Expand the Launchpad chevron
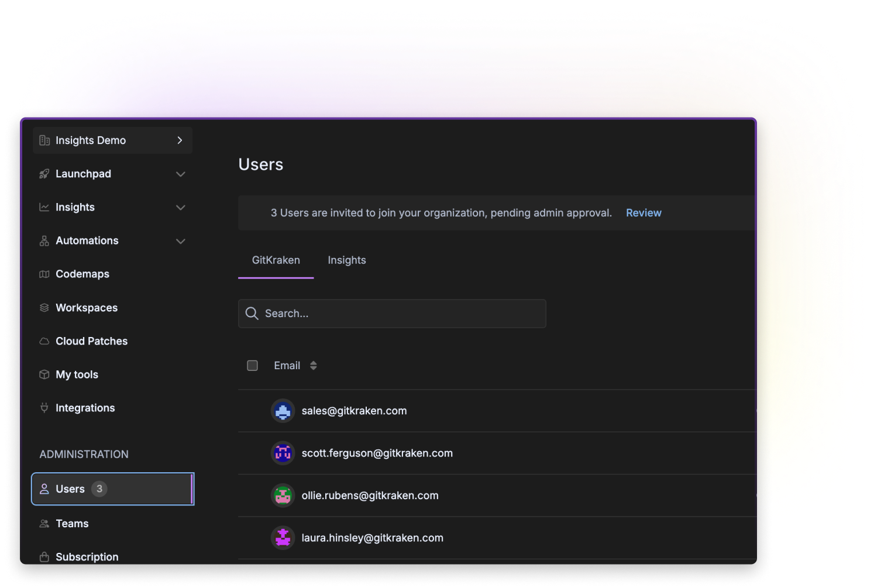The width and height of the screenshot is (874, 588). [x=181, y=174]
